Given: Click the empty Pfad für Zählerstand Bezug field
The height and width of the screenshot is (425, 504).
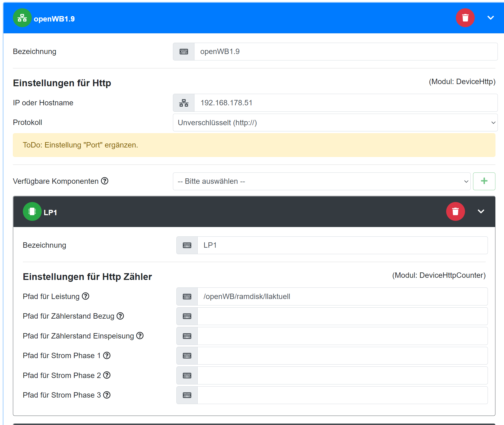Looking at the screenshot, I should [343, 316].
